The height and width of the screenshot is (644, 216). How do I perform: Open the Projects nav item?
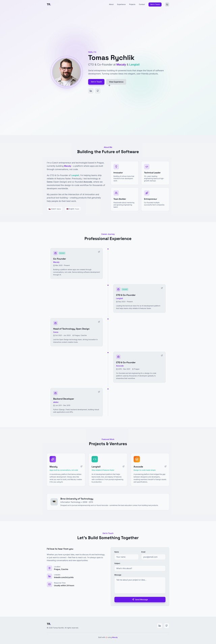132,4
